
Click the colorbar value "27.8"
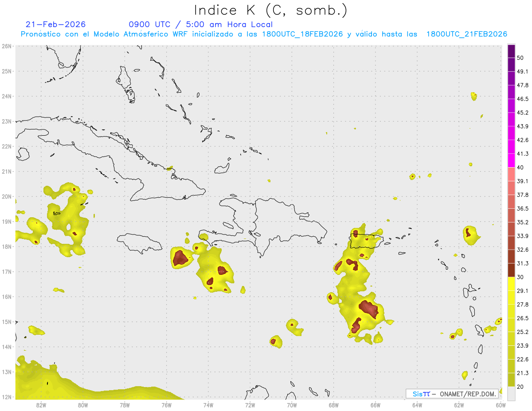tap(523, 305)
